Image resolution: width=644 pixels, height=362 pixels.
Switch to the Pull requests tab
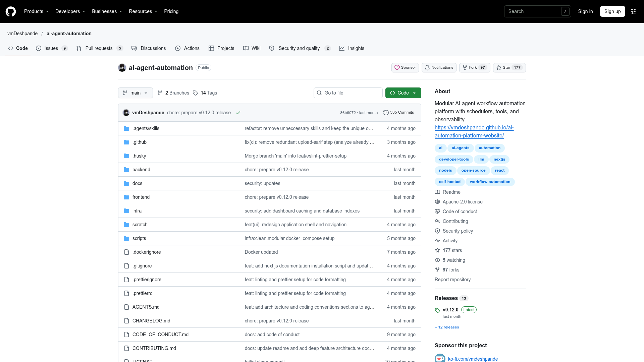pos(100,48)
